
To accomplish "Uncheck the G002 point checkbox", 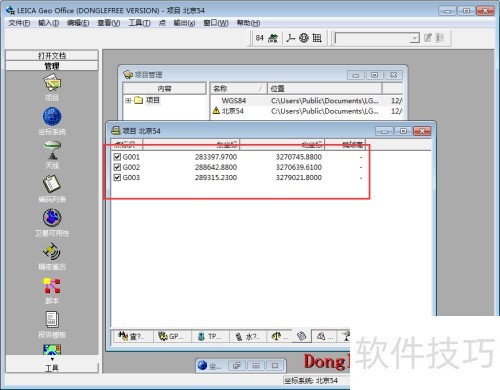I will coord(117,167).
